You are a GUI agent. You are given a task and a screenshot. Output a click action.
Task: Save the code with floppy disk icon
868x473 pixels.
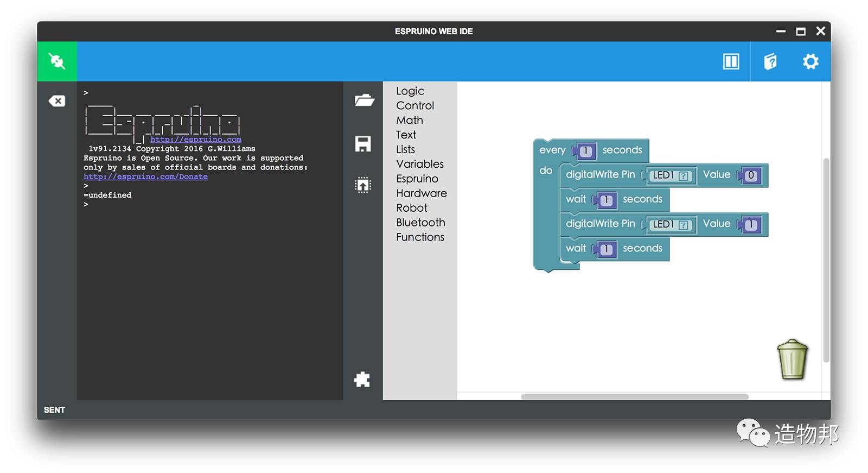[363, 144]
